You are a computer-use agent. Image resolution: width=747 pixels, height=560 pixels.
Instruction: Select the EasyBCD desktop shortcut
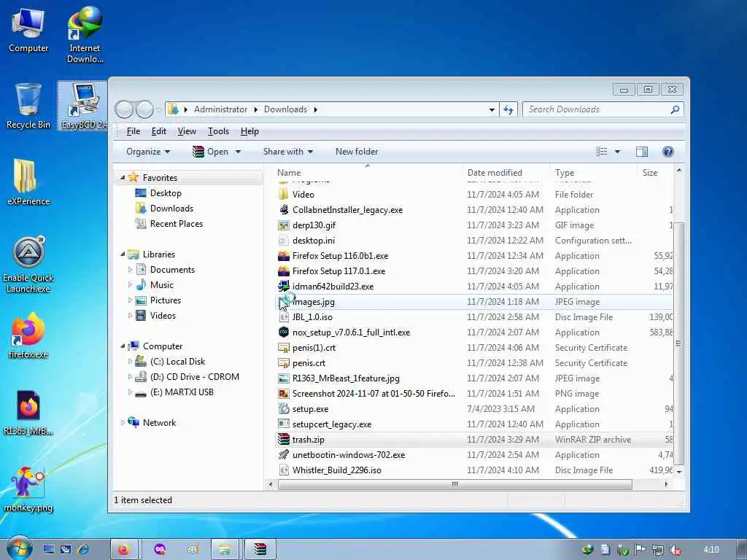[x=84, y=106]
